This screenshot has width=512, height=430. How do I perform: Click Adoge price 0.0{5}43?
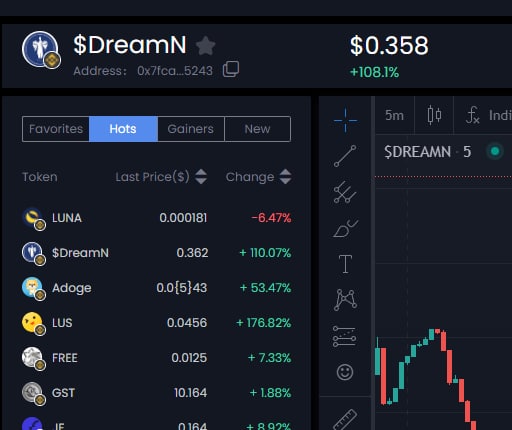pos(182,288)
